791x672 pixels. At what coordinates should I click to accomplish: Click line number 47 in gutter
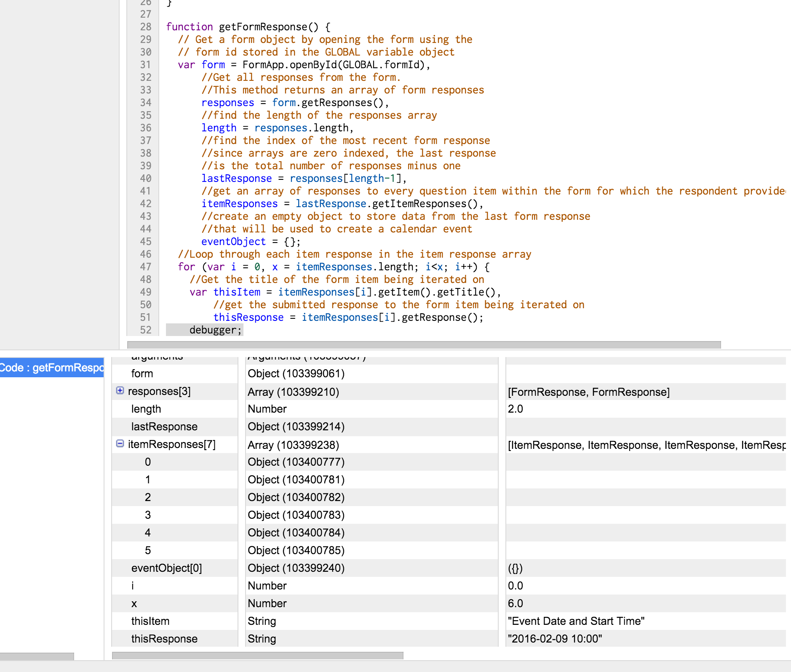(x=146, y=267)
